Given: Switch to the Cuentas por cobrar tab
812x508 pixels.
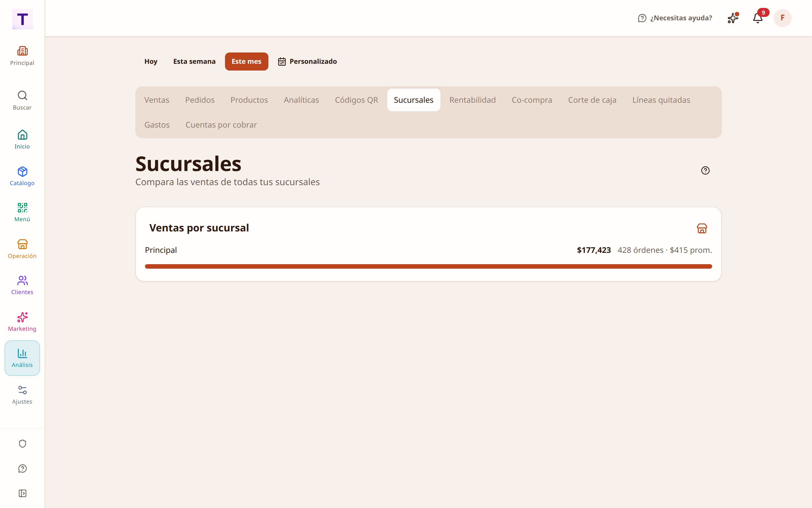Looking at the screenshot, I should [221, 125].
